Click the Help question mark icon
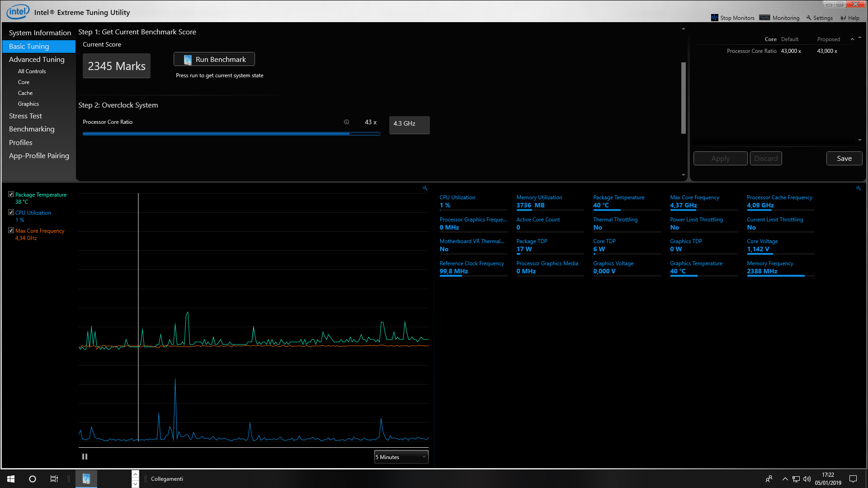 click(x=843, y=18)
